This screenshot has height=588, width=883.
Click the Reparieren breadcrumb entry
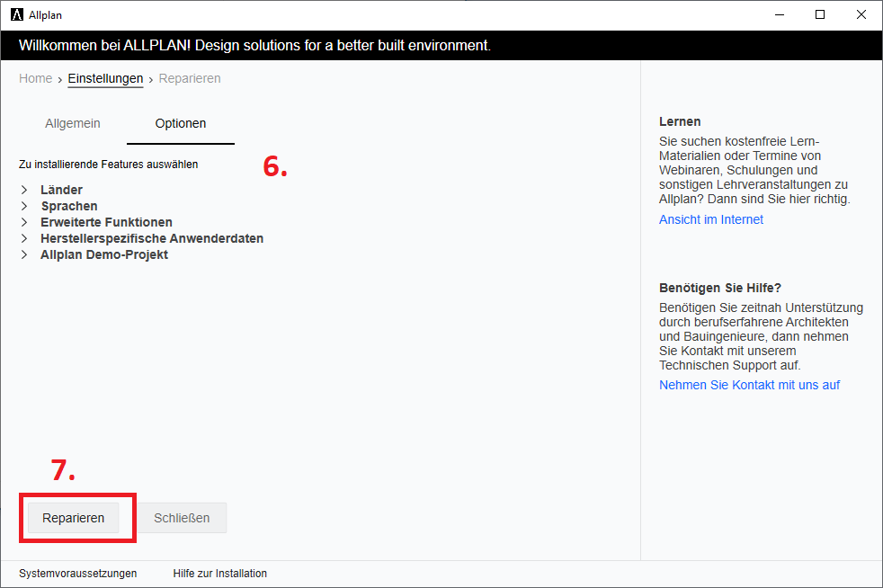pyautogui.click(x=190, y=78)
